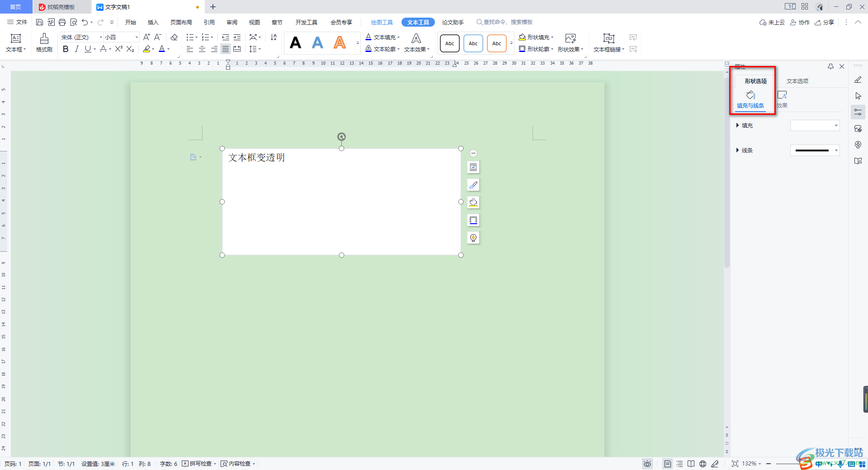
Task: Click the shape fill bucket icon beside text box
Action: point(473,202)
